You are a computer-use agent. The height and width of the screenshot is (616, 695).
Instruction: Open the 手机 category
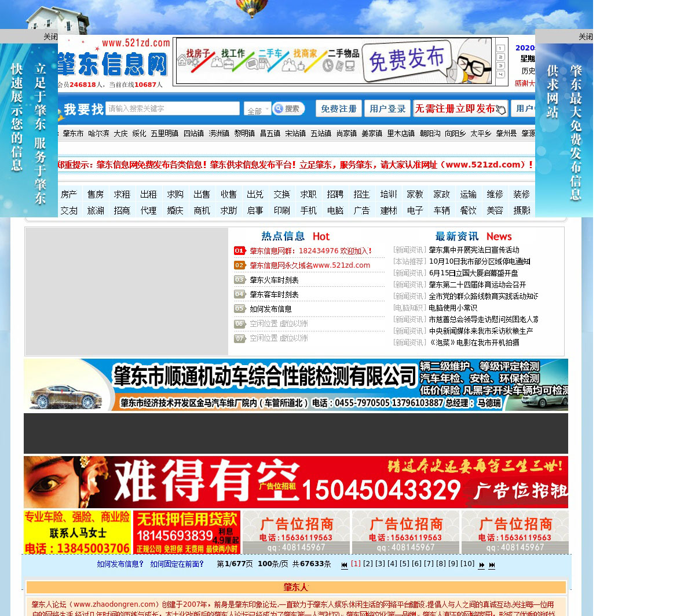point(309,210)
